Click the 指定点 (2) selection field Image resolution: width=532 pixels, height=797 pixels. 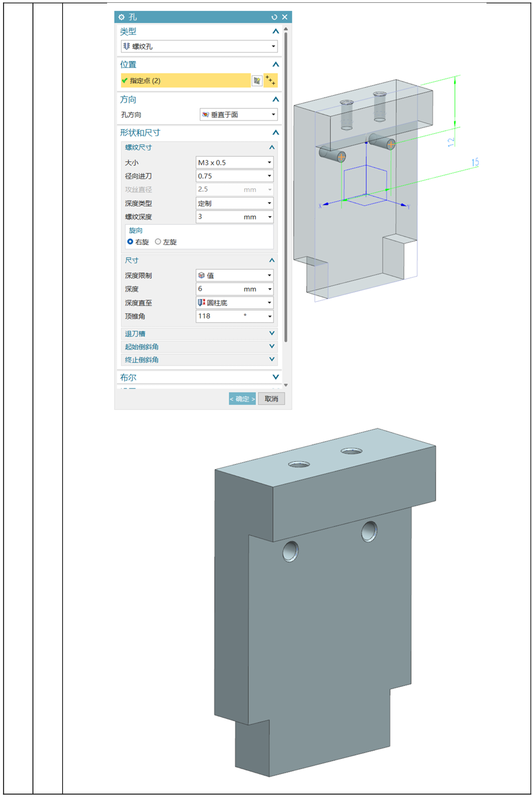pyautogui.click(x=185, y=81)
